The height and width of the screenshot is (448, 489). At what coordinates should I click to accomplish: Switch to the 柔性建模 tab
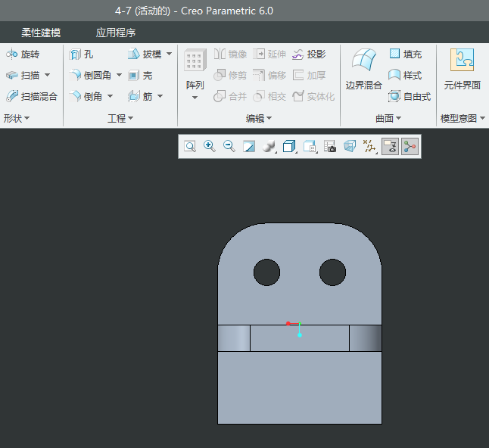click(41, 33)
